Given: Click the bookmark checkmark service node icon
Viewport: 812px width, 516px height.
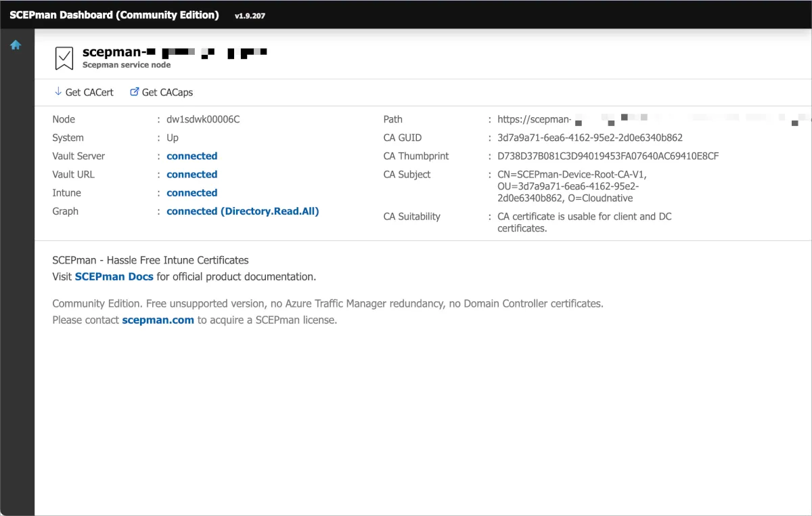Looking at the screenshot, I should pos(64,59).
